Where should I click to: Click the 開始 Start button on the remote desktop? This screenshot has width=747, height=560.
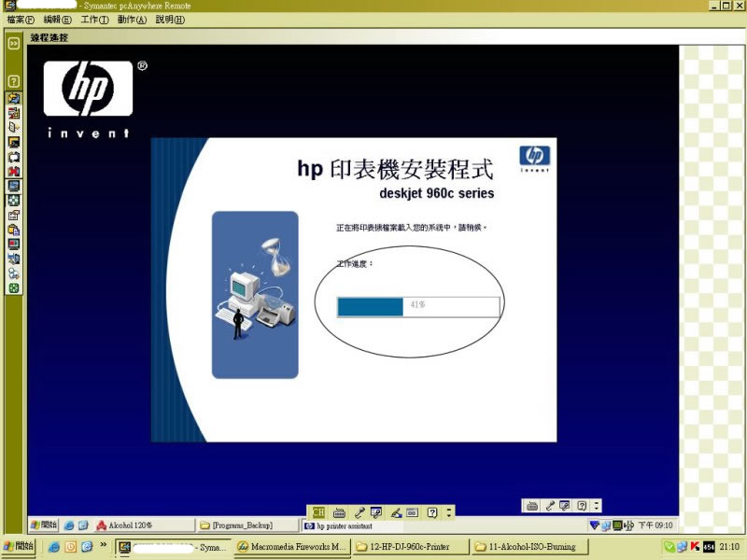coord(43,525)
